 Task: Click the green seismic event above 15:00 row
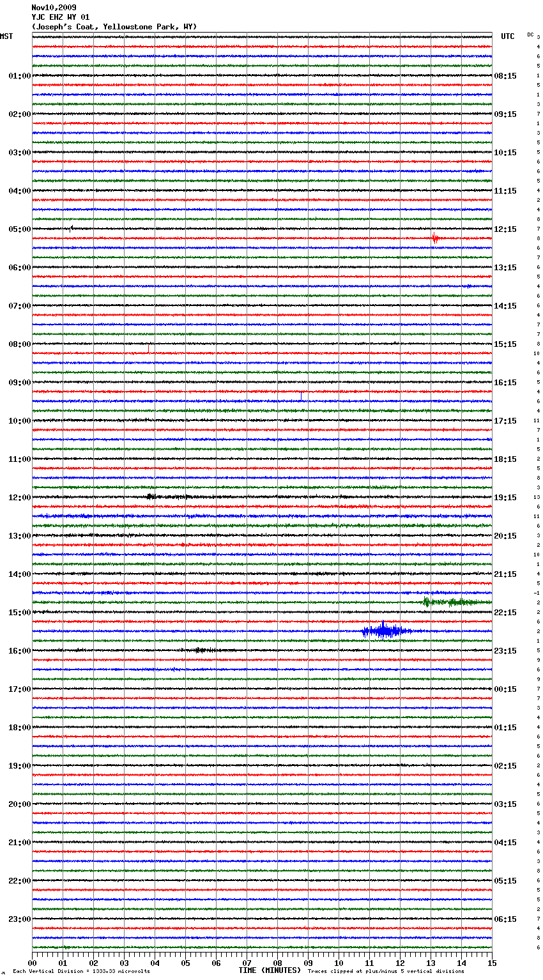(x=454, y=602)
